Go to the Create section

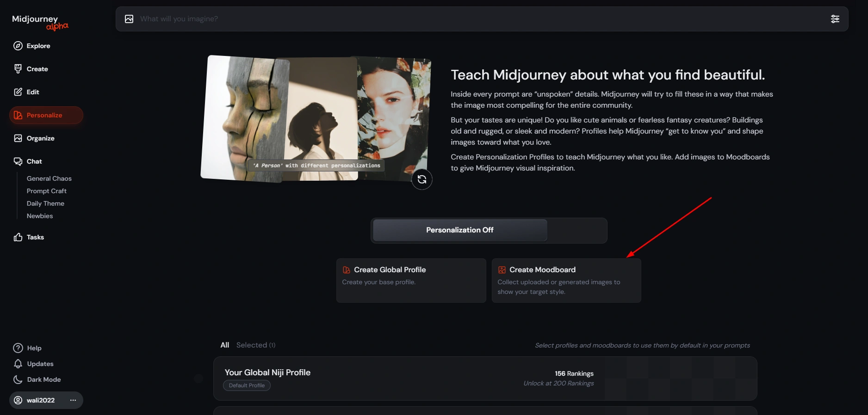31,69
